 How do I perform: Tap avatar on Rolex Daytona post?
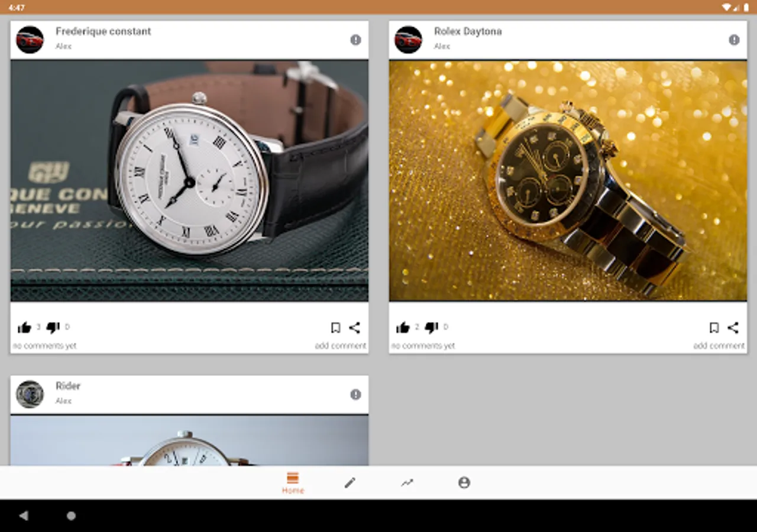tap(409, 40)
